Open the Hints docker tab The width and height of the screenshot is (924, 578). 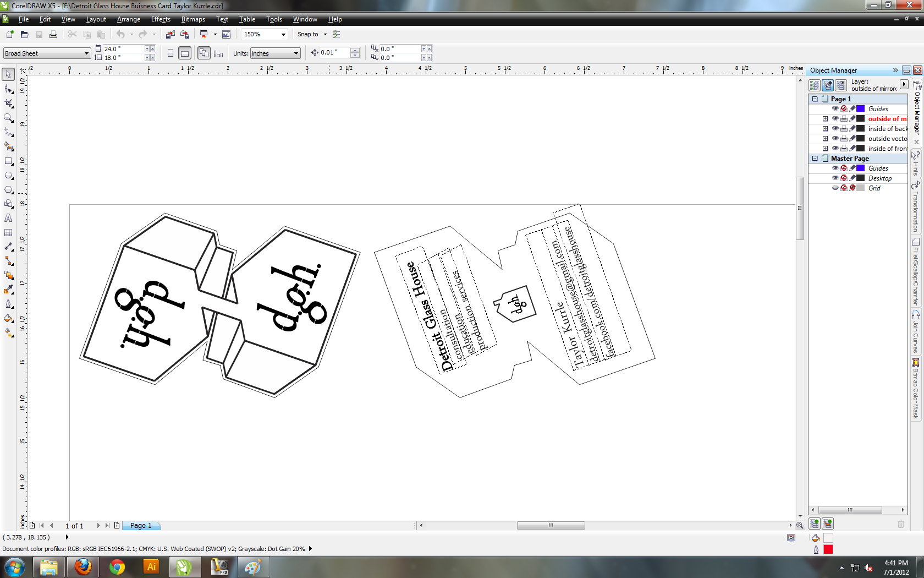coord(916,162)
